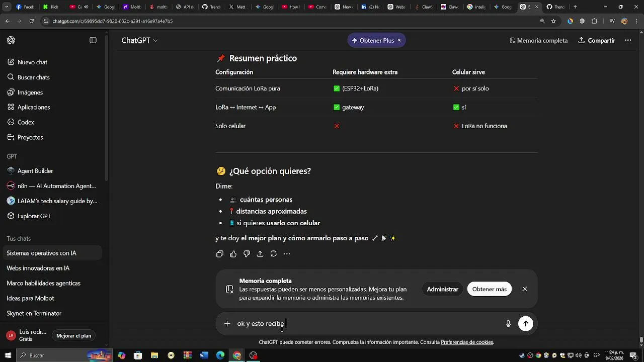Expand the ChatGPT model dropdown
The width and height of the screenshot is (644, 362).
pyautogui.click(x=139, y=40)
